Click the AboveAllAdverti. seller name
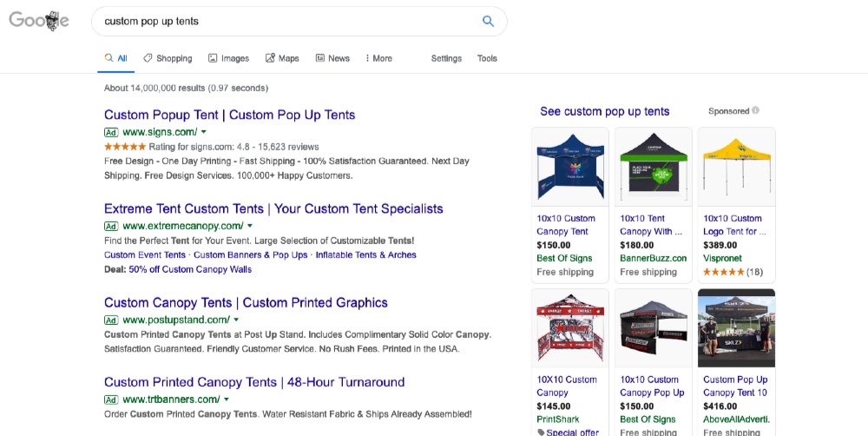868x436 pixels. click(736, 419)
